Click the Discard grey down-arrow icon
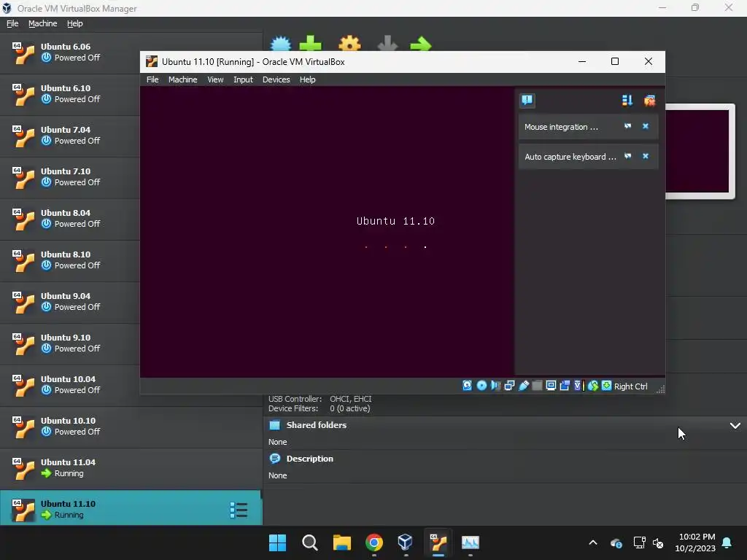This screenshot has height=560, width=747. pos(387,43)
